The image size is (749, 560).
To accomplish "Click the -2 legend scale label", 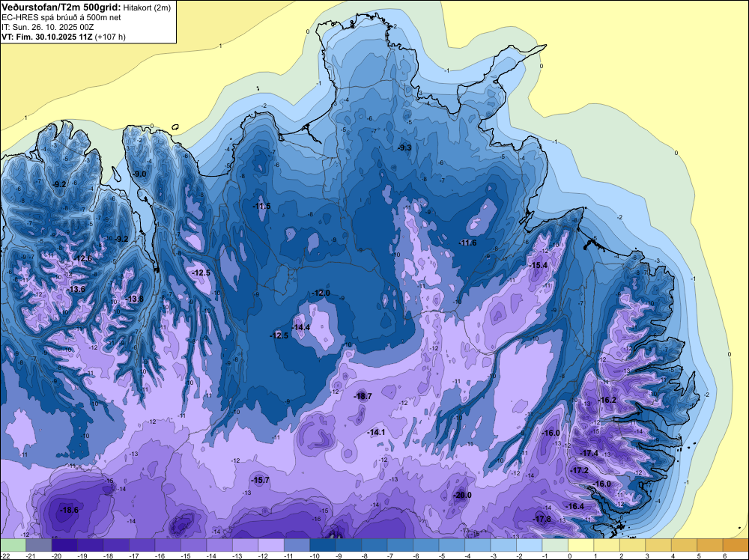I will [x=520, y=556].
